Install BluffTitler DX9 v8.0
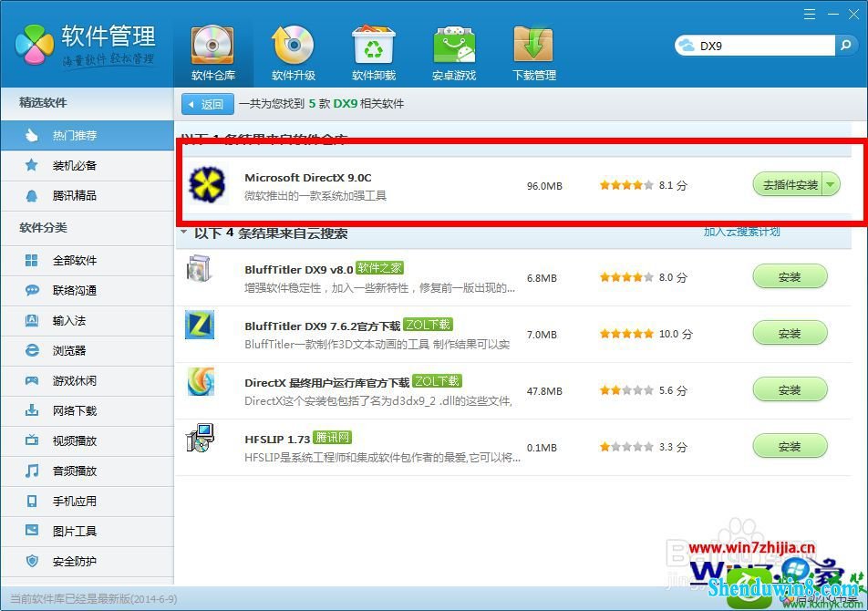The width and height of the screenshot is (868, 611). point(790,276)
